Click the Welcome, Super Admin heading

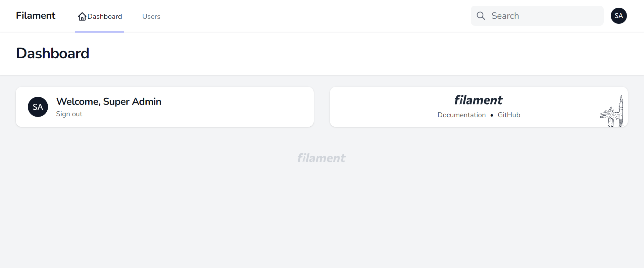click(108, 101)
